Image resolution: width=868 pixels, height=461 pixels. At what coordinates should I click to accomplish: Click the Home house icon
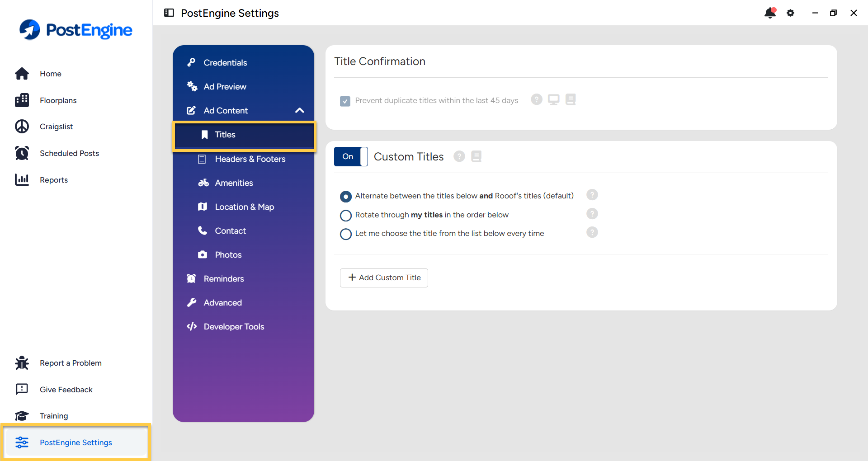tap(22, 74)
